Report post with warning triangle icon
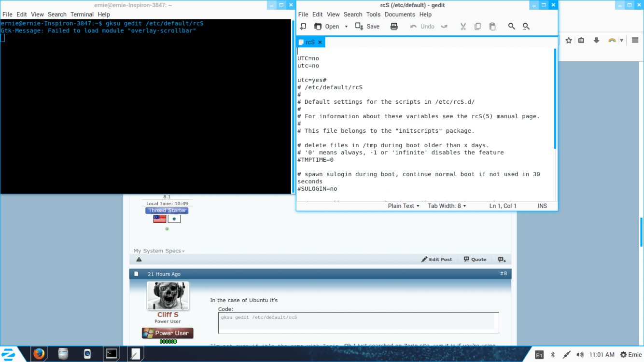Viewport: 644px width, 362px height. 139,259
